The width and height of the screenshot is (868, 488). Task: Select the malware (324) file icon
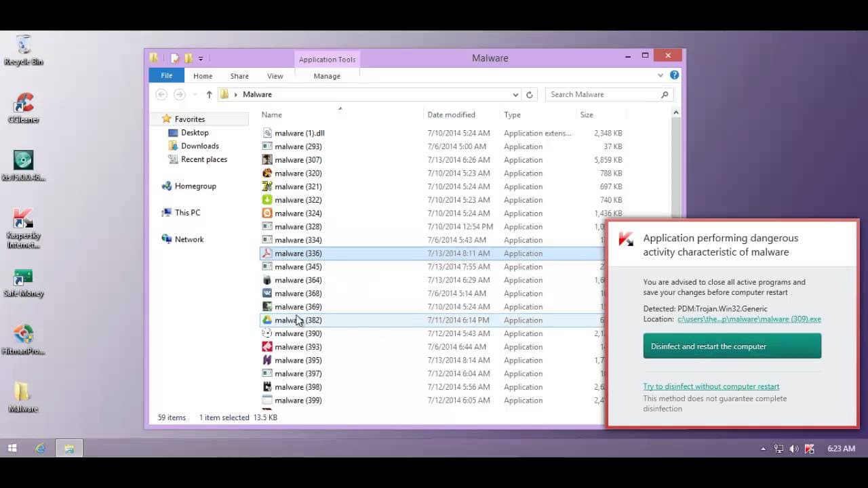(267, 213)
